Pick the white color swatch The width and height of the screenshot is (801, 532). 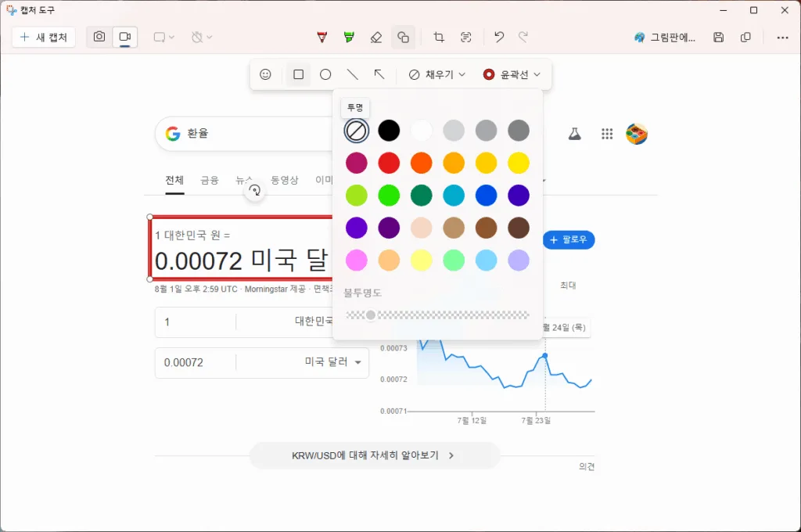pos(422,131)
